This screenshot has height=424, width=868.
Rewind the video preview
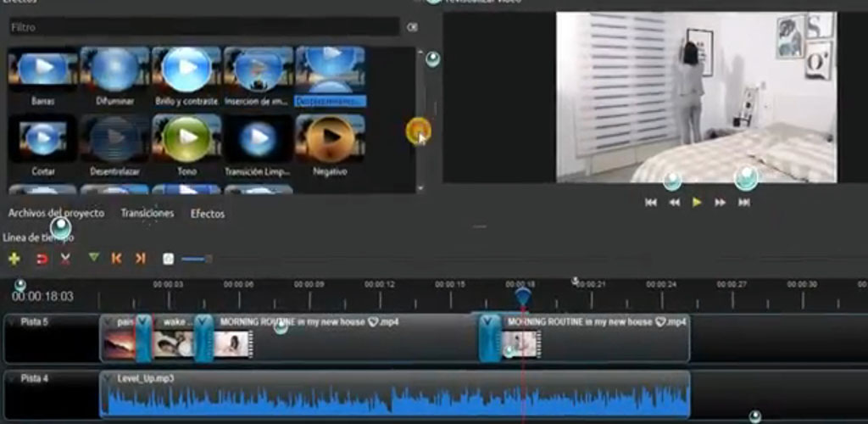click(x=674, y=203)
